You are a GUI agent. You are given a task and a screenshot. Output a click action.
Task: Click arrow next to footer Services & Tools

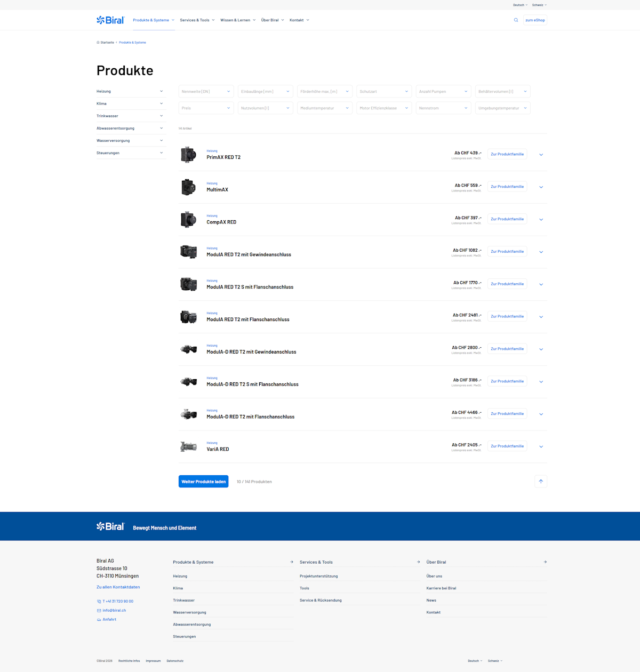tap(418, 562)
